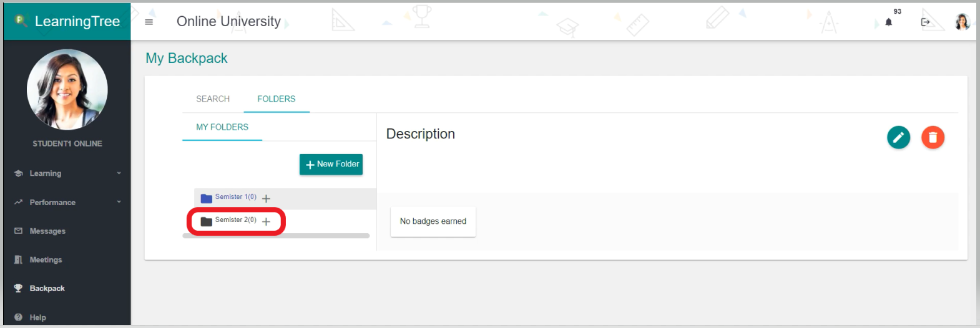Select the FOLDERS tab

click(x=276, y=99)
